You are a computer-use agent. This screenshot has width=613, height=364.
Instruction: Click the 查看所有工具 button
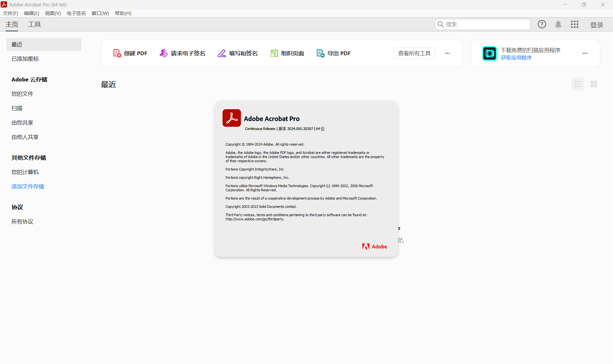[x=414, y=53]
